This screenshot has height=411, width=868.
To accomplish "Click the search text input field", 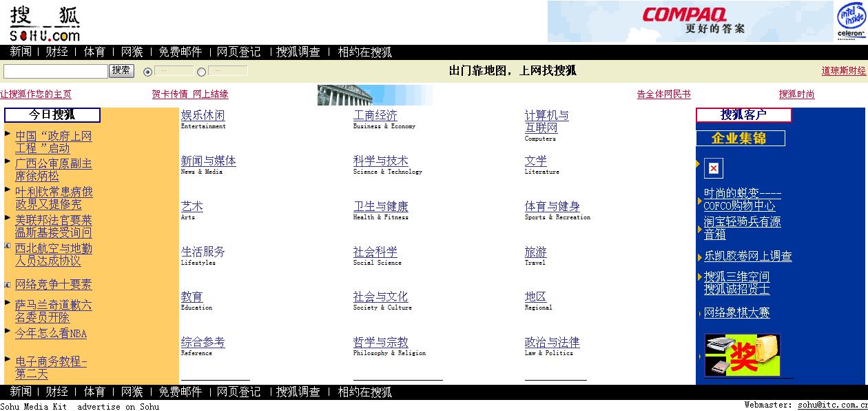I will click(x=56, y=71).
